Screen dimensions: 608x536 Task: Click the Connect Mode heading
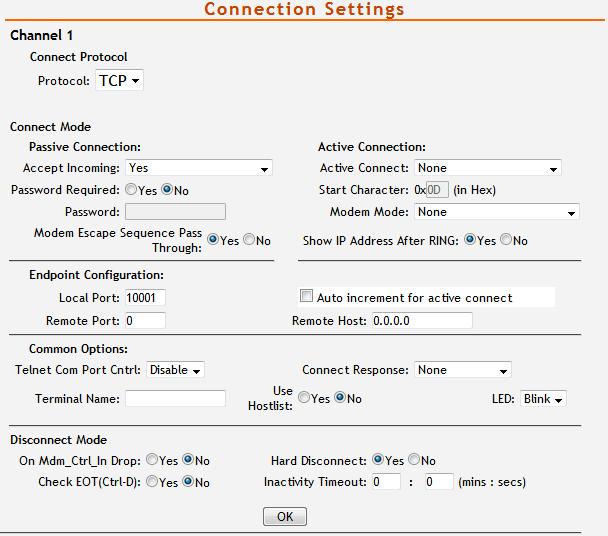pos(50,127)
